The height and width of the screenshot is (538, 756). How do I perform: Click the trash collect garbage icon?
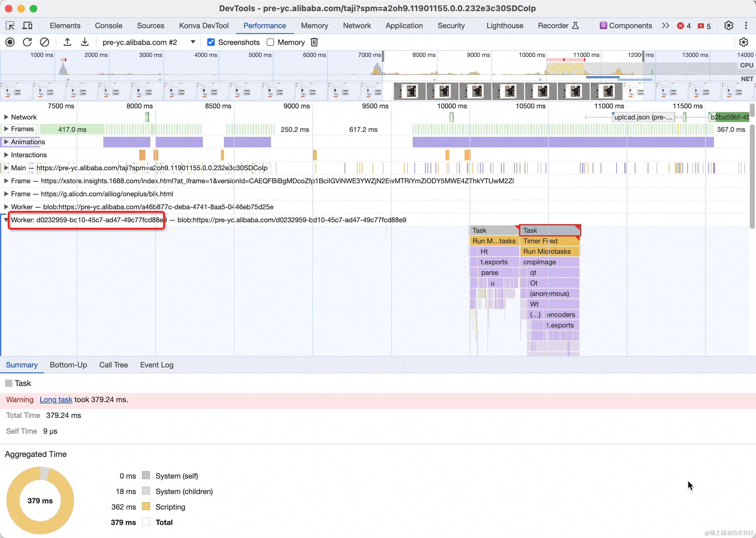pyautogui.click(x=314, y=42)
